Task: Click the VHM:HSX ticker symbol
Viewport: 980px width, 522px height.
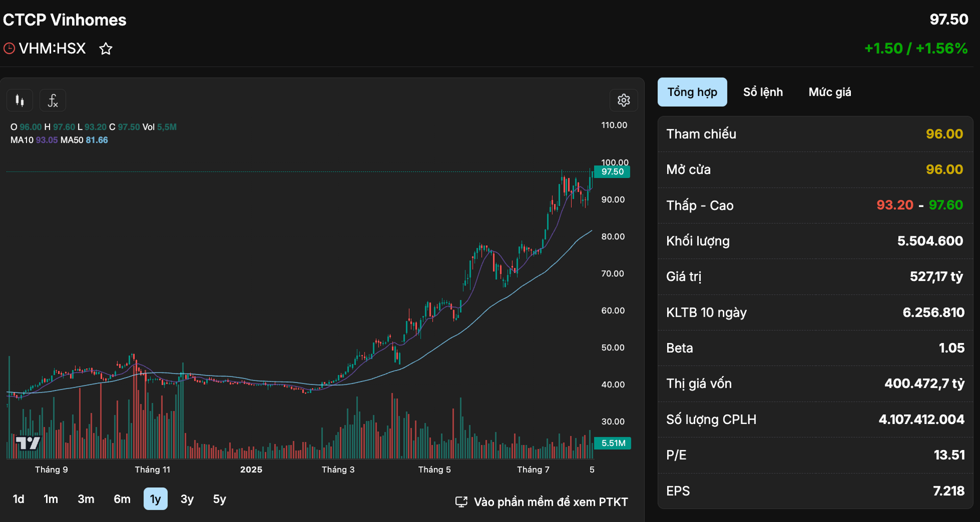Action: pyautogui.click(x=52, y=48)
